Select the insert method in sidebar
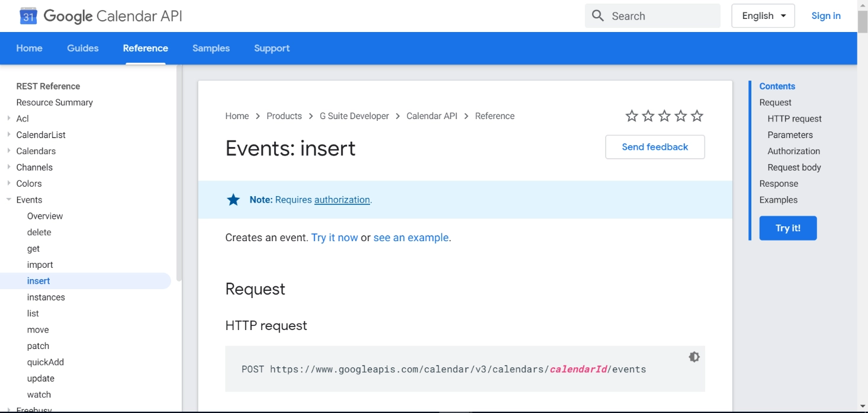This screenshot has height=413, width=868. click(38, 281)
